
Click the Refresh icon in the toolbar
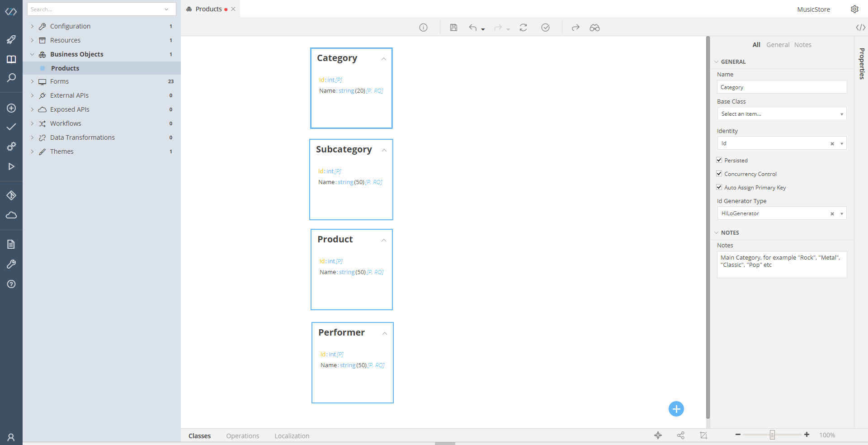coord(523,28)
